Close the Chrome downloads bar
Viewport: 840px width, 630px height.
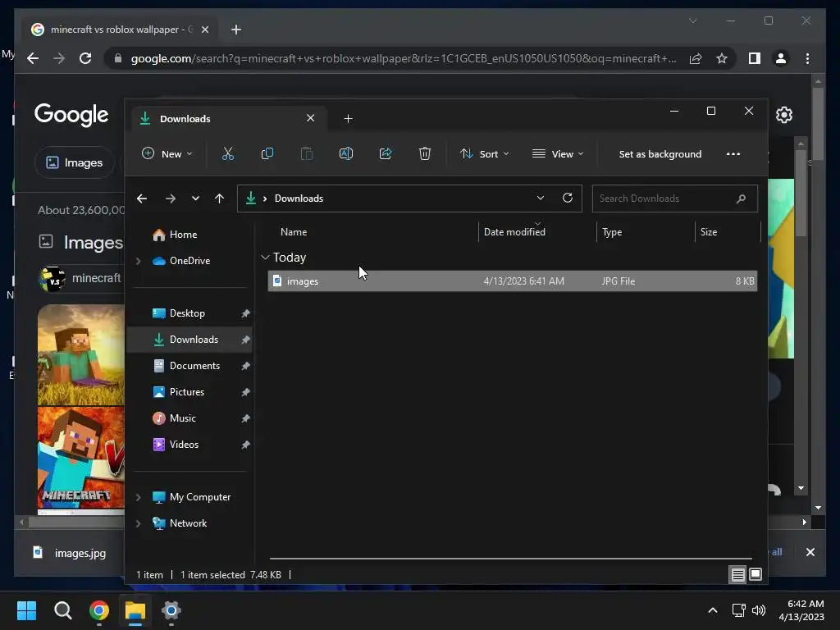point(810,552)
